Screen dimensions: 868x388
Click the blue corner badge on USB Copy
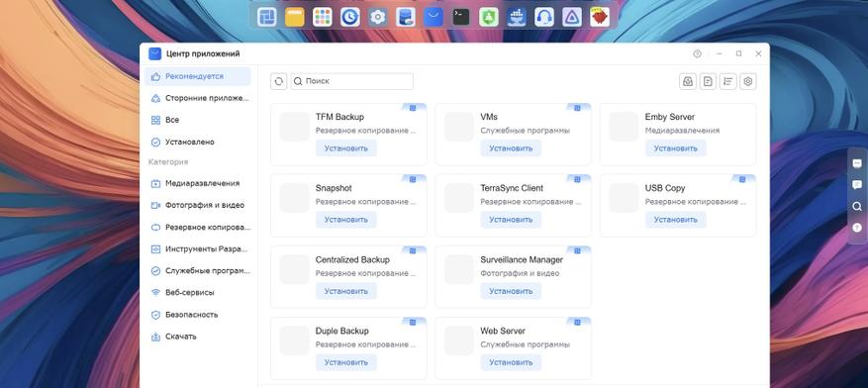tap(743, 179)
